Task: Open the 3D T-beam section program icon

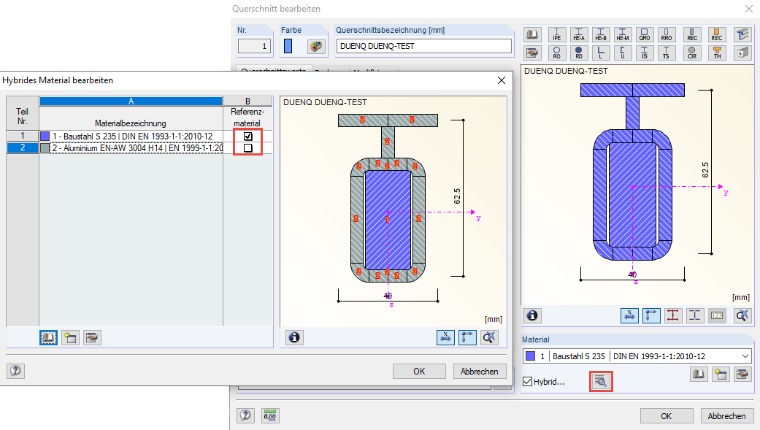Action: point(742,34)
